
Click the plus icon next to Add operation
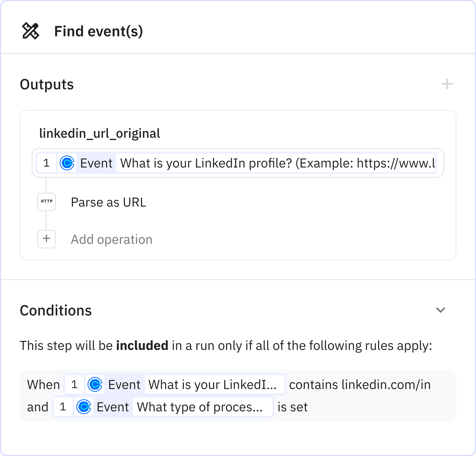click(x=46, y=239)
